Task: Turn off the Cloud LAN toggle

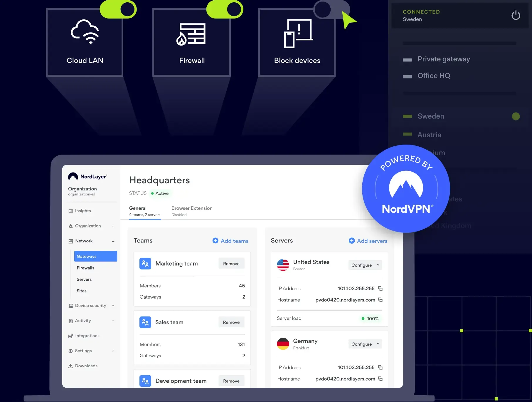Action: coord(118,9)
